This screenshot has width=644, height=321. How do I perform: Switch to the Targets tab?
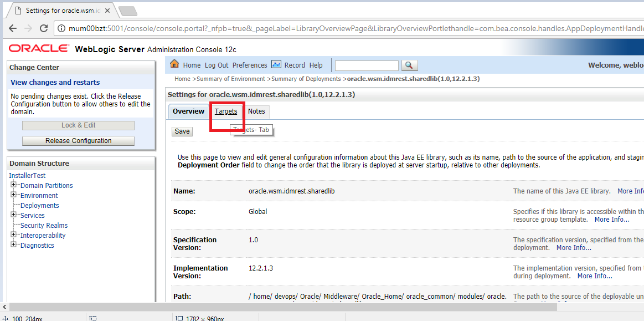tap(226, 111)
